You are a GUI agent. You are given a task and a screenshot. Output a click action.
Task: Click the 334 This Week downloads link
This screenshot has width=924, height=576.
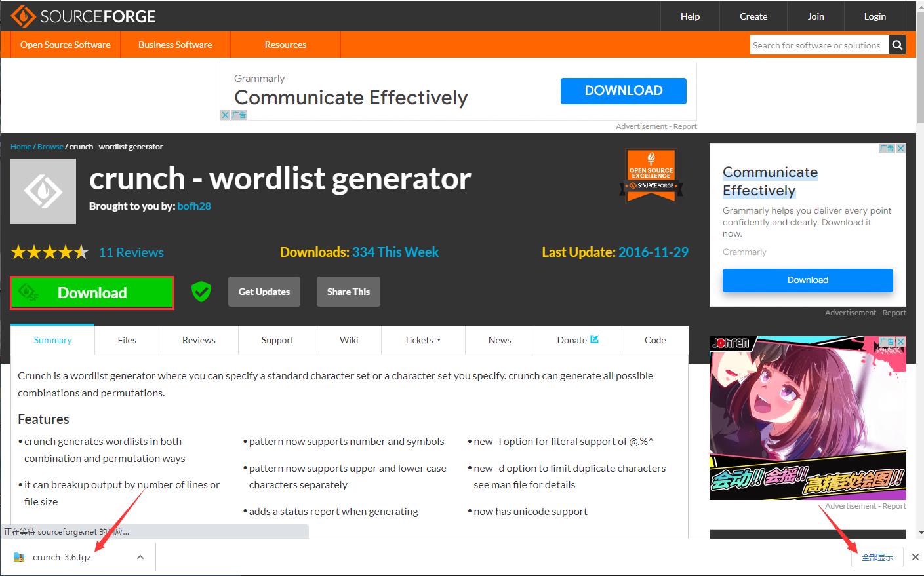[x=395, y=252]
